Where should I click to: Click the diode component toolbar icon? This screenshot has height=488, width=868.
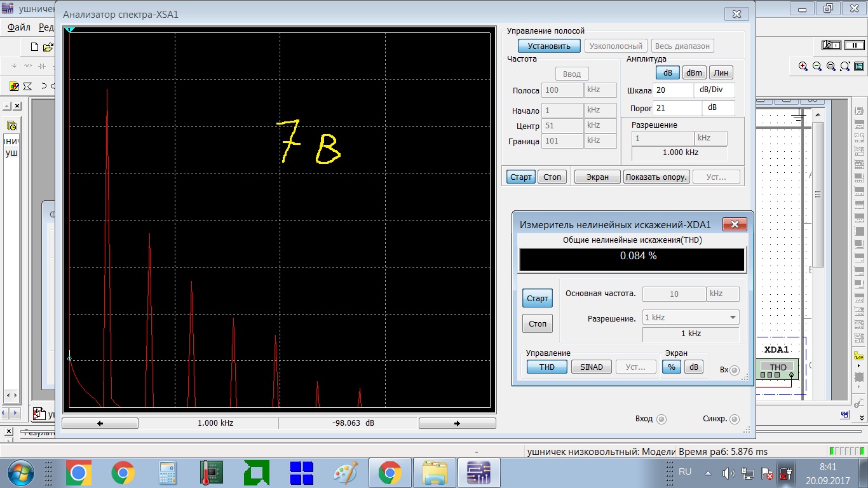(x=41, y=66)
